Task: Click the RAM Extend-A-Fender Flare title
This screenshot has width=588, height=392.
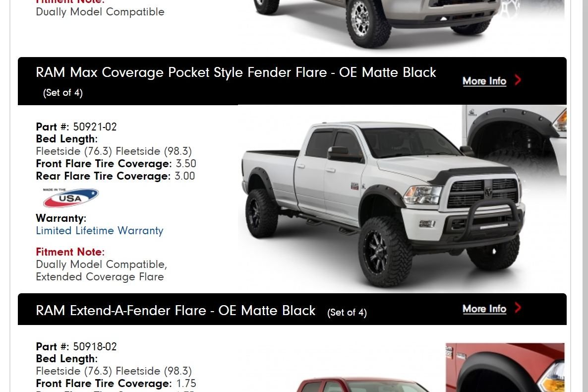Action: pos(176,311)
